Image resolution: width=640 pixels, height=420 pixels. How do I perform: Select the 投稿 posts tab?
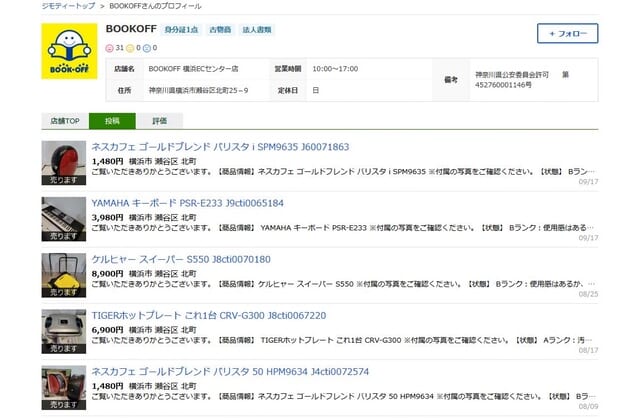coord(112,121)
